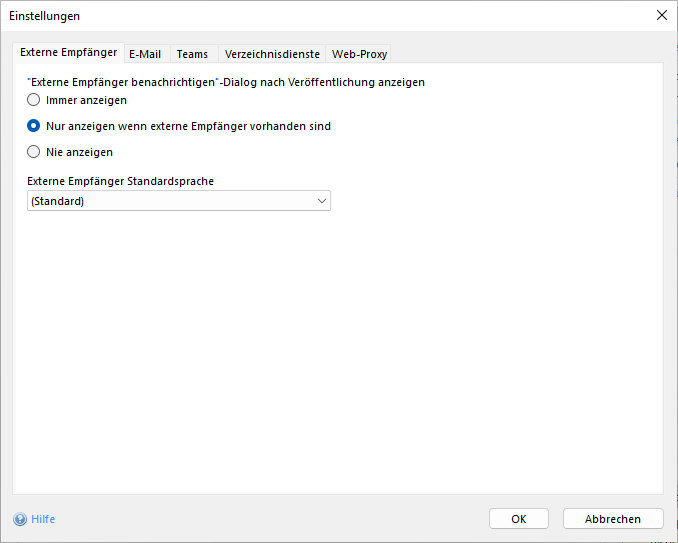Close the Einstellungen dialog with X
The width and height of the screenshot is (678, 543).
pos(661,15)
